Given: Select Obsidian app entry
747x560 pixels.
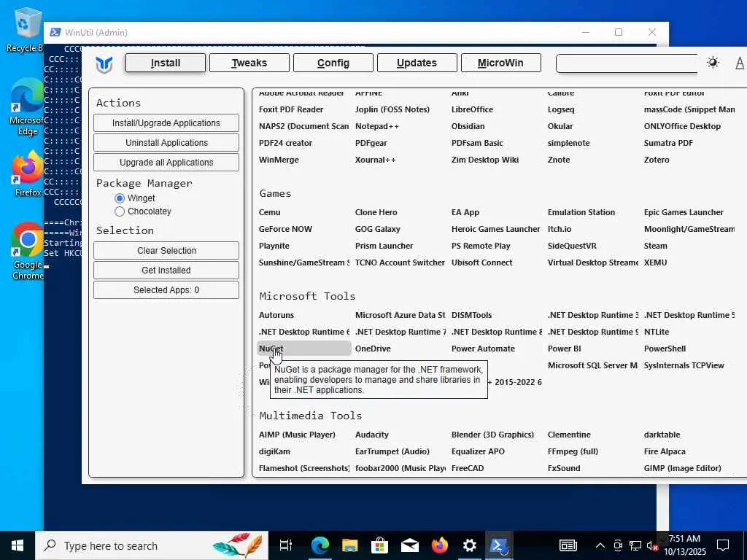Looking at the screenshot, I should pyautogui.click(x=468, y=126).
